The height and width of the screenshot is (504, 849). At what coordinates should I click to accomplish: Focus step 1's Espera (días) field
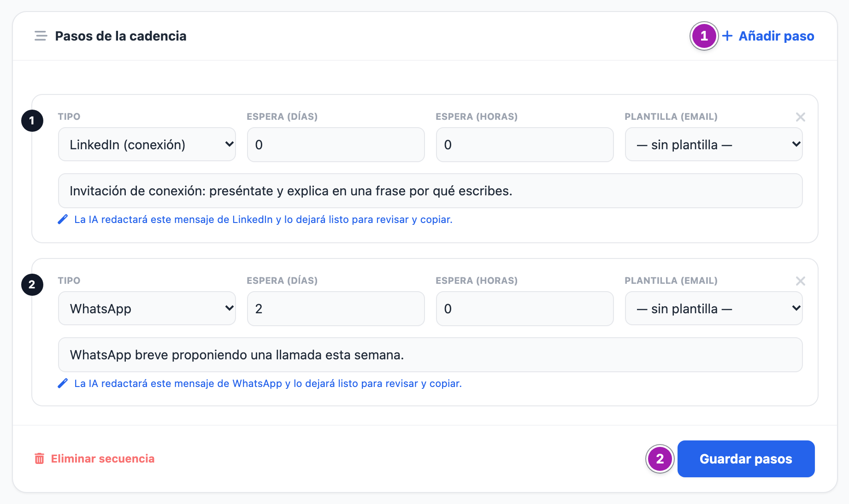tap(336, 145)
